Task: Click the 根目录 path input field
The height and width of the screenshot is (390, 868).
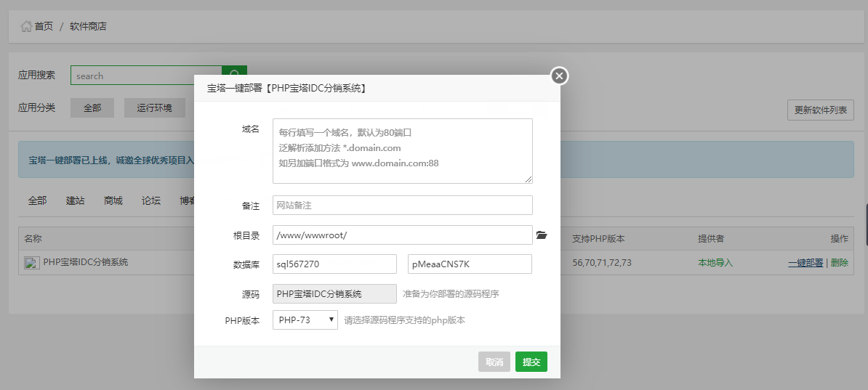Action: click(402, 235)
